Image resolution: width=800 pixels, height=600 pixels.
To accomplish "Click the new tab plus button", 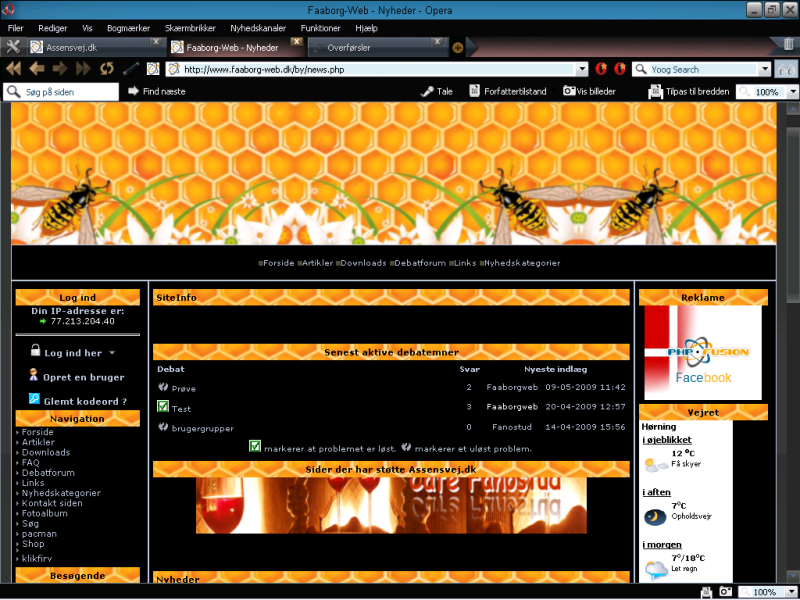I will click(x=458, y=47).
